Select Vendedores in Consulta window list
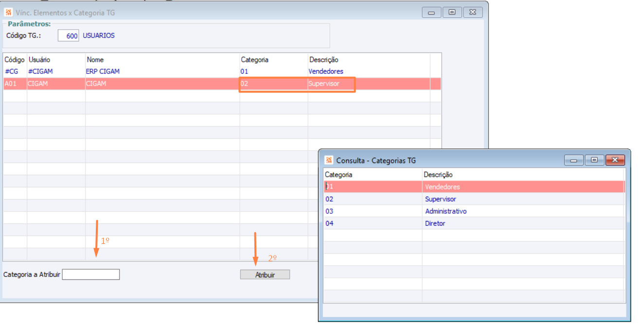The height and width of the screenshot is (330, 644). (x=442, y=187)
